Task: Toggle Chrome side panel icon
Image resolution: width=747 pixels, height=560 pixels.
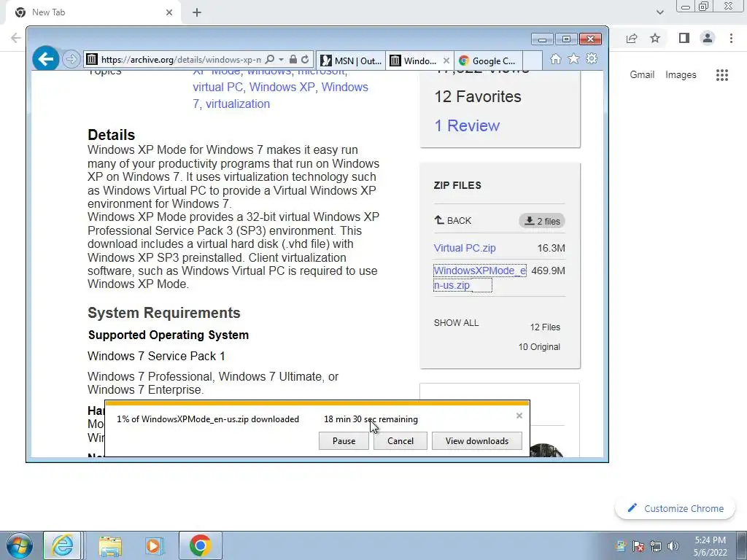Action: click(684, 38)
